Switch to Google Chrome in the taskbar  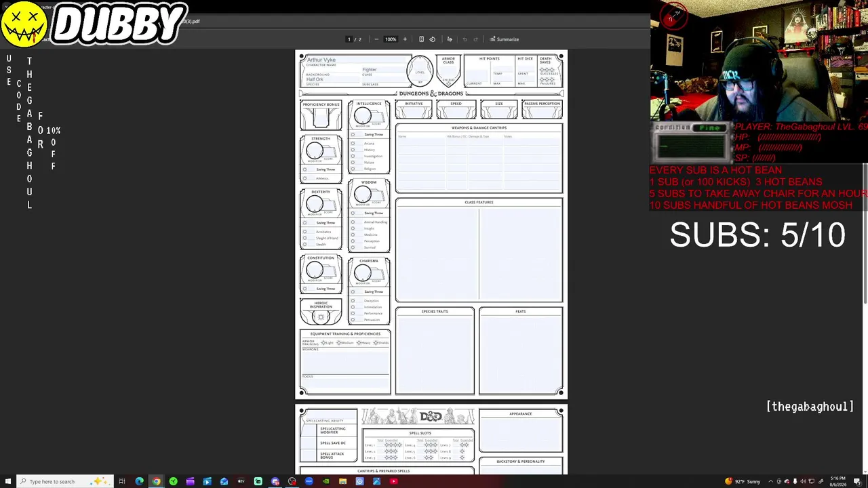point(156,481)
